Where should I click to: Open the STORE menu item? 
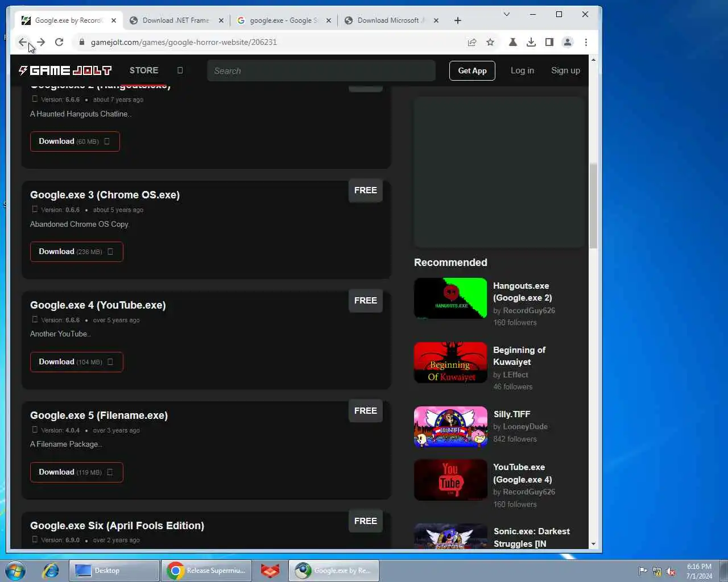coord(144,70)
